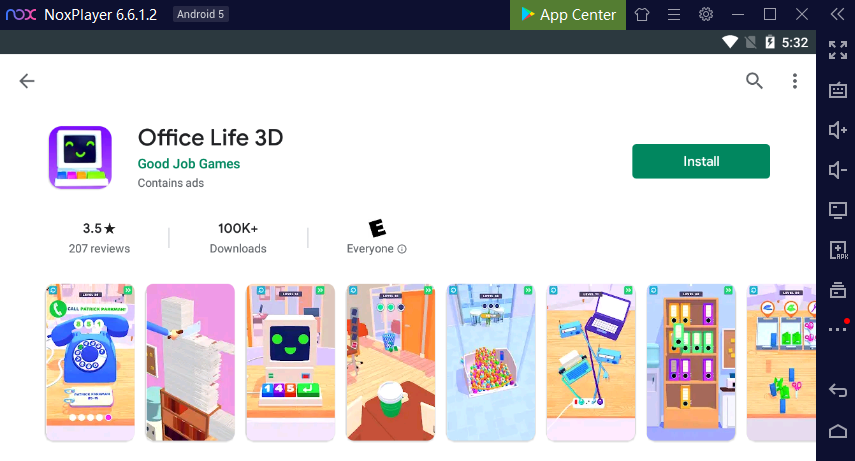Open Good Job Games developer page
Image resolution: width=855 pixels, height=461 pixels.
click(x=189, y=164)
